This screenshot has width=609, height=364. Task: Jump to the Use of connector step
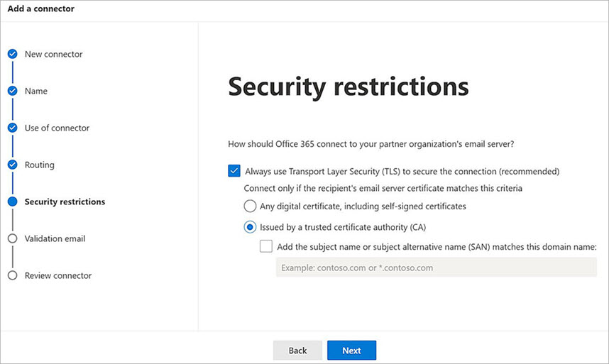(x=57, y=128)
